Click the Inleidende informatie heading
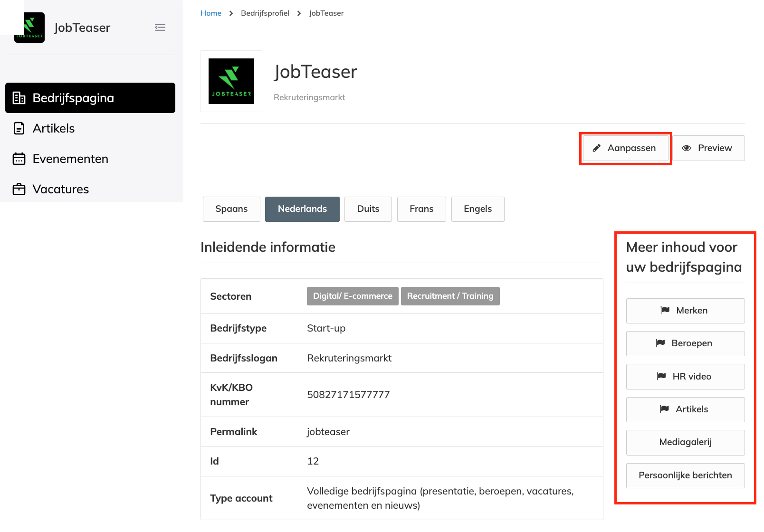Screen dimensions: 764x532 (268, 247)
